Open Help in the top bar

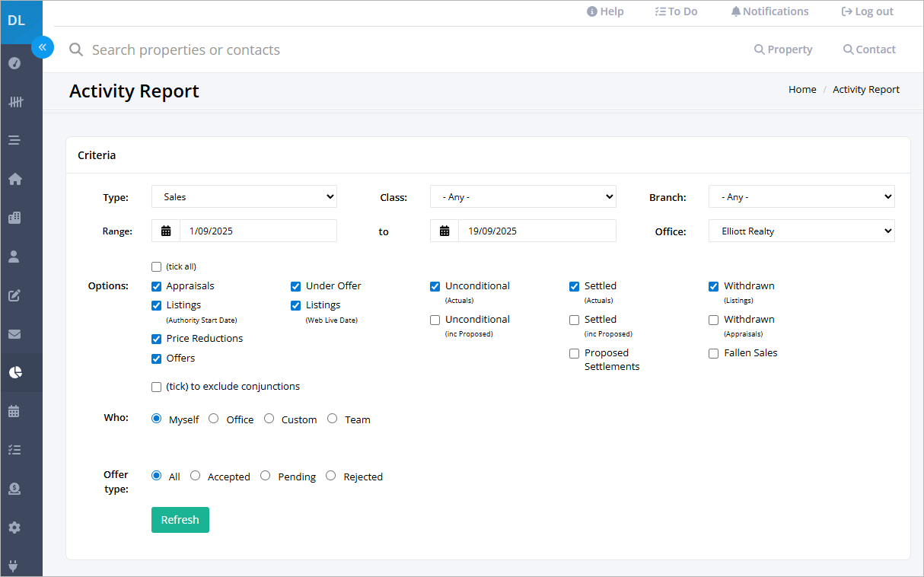tap(605, 11)
